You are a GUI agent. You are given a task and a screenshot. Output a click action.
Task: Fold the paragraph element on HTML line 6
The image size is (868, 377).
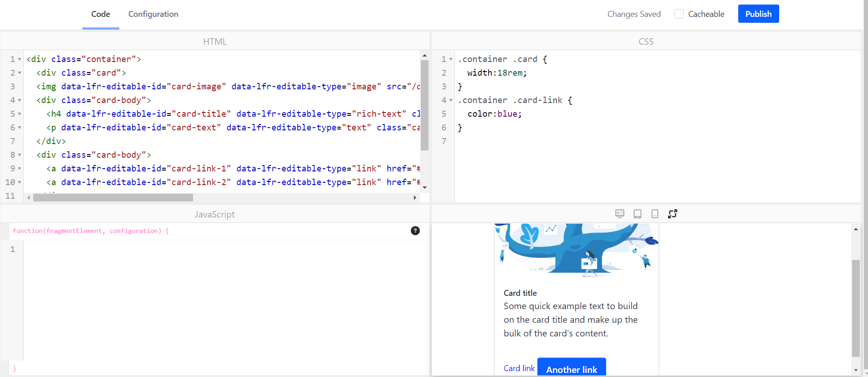(20, 128)
